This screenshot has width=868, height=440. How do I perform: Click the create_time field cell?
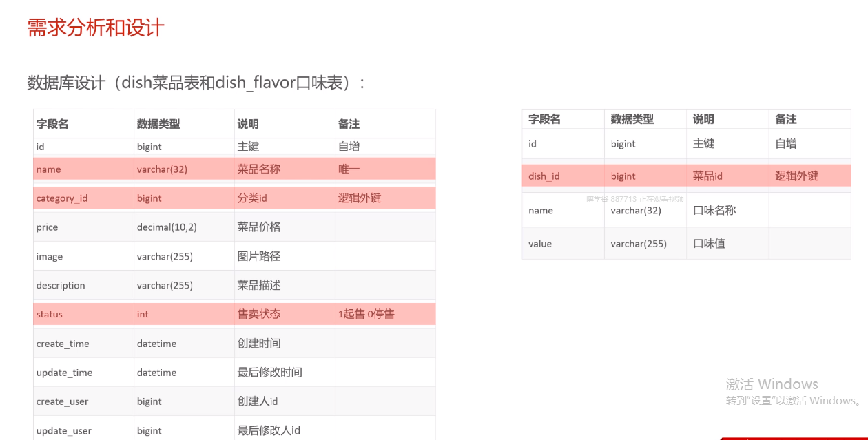click(x=63, y=344)
